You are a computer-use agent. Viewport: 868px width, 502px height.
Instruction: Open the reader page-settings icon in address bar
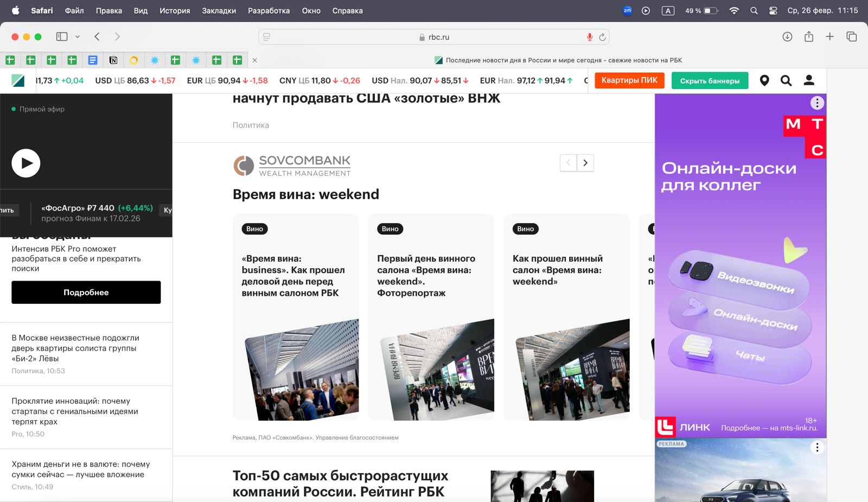(x=266, y=37)
